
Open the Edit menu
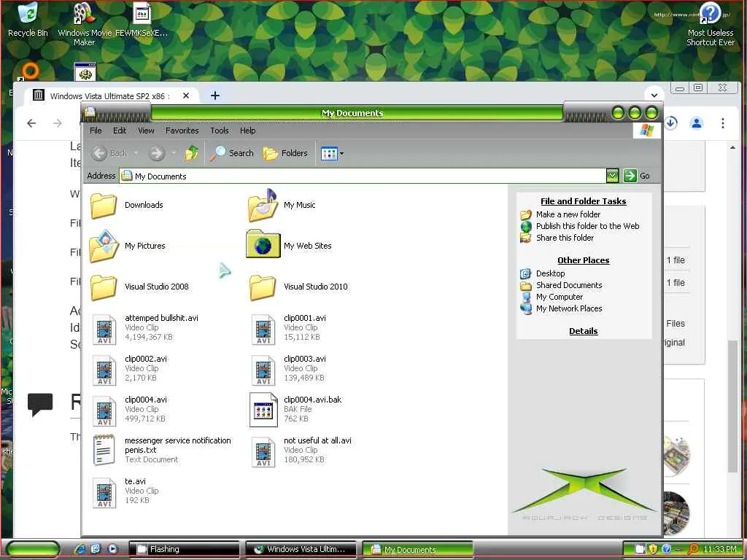[x=120, y=131]
